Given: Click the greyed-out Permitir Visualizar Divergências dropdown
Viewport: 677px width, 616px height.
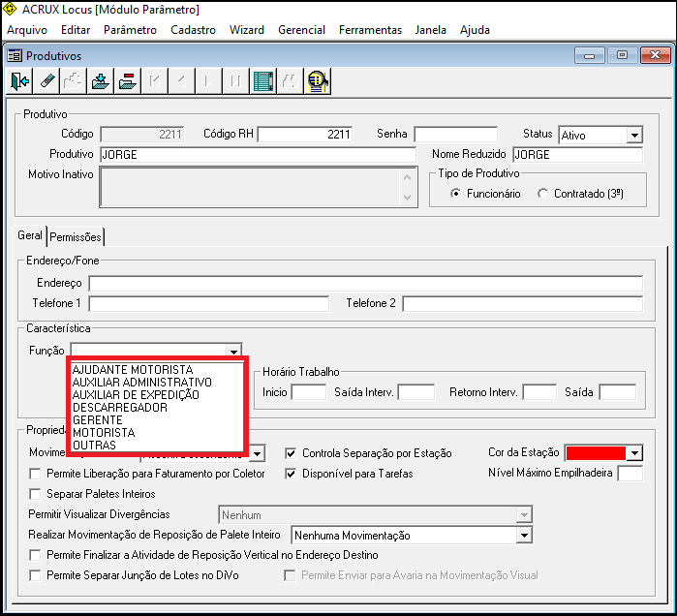Looking at the screenshot, I should click(375, 515).
